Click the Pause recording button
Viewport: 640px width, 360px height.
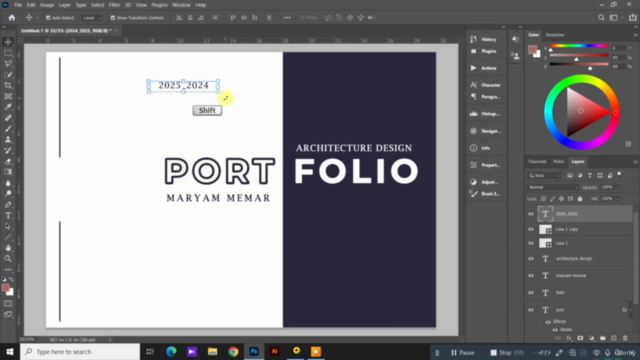[x=463, y=353]
